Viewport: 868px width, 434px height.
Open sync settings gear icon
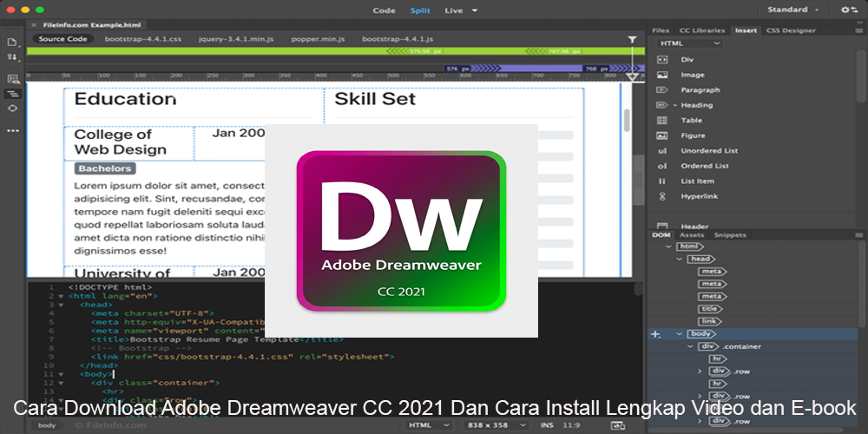click(x=849, y=10)
